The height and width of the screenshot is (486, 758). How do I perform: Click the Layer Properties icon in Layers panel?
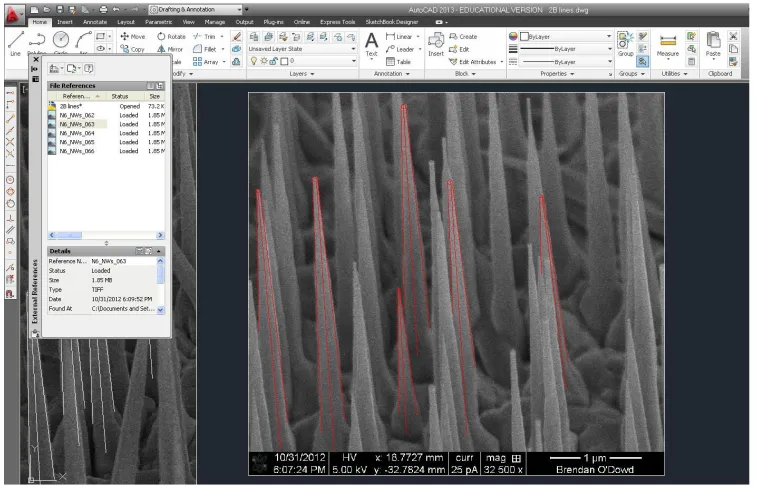pos(254,36)
